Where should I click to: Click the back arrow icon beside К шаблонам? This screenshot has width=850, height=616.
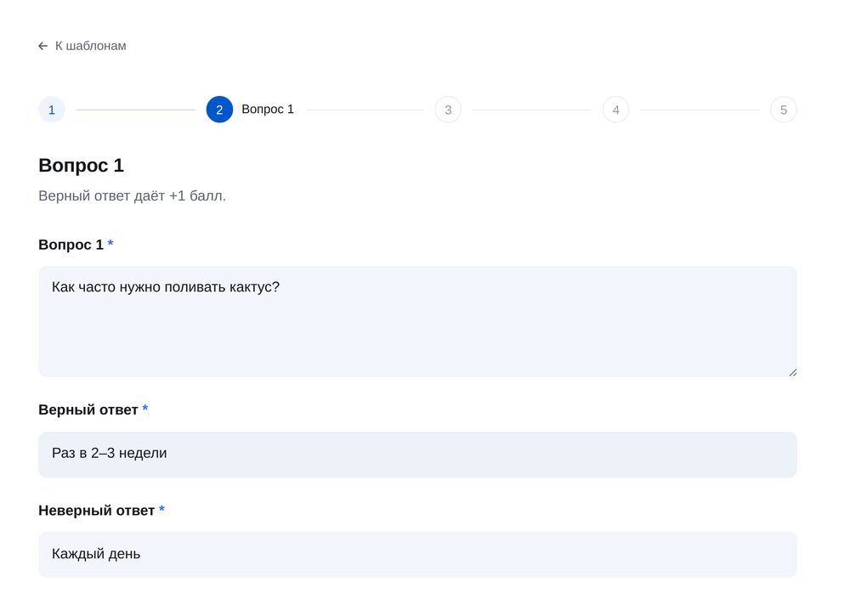pyautogui.click(x=42, y=46)
